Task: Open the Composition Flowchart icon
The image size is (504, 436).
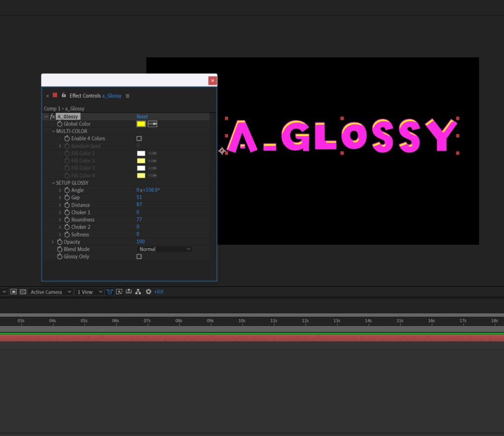Action: tap(139, 291)
